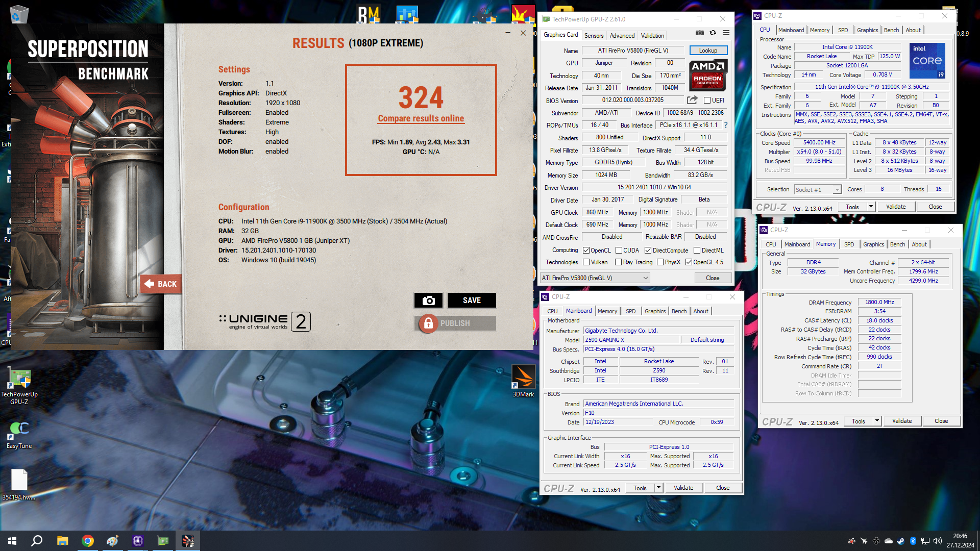Toggle OpenCL checkbox in GPU-Z
This screenshot has width=980, height=551.
pyautogui.click(x=586, y=251)
